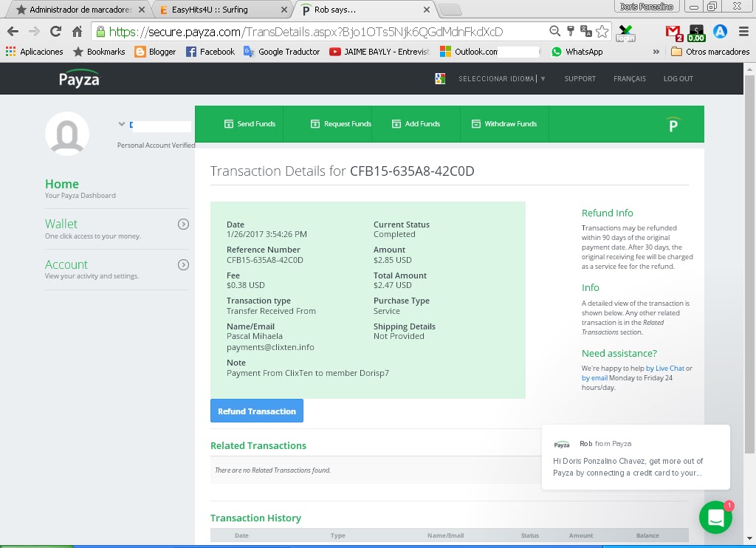Open the green chat launcher bubble

[715, 517]
